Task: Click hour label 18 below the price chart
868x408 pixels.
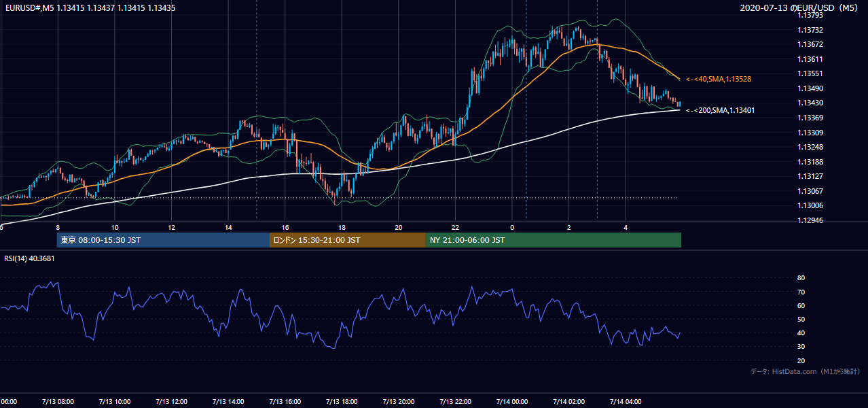Action: (x=342, y=228)
